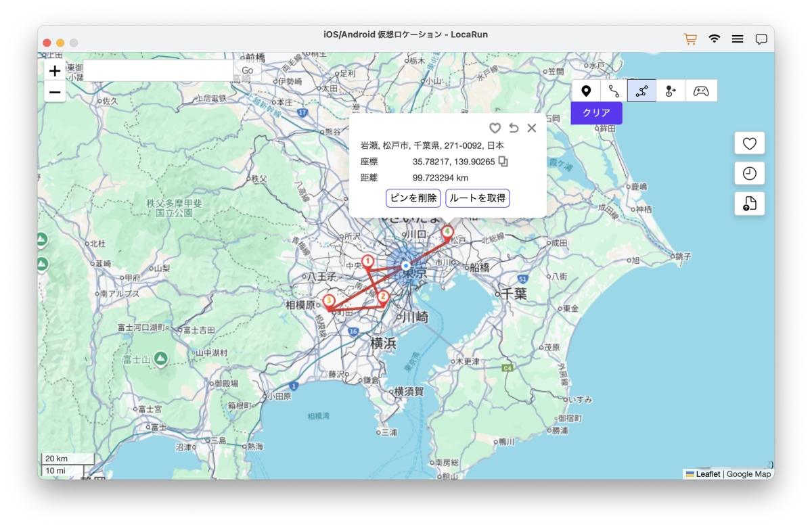
Task: Click the 横須賀 label on the map
Action: coord(410,391)
